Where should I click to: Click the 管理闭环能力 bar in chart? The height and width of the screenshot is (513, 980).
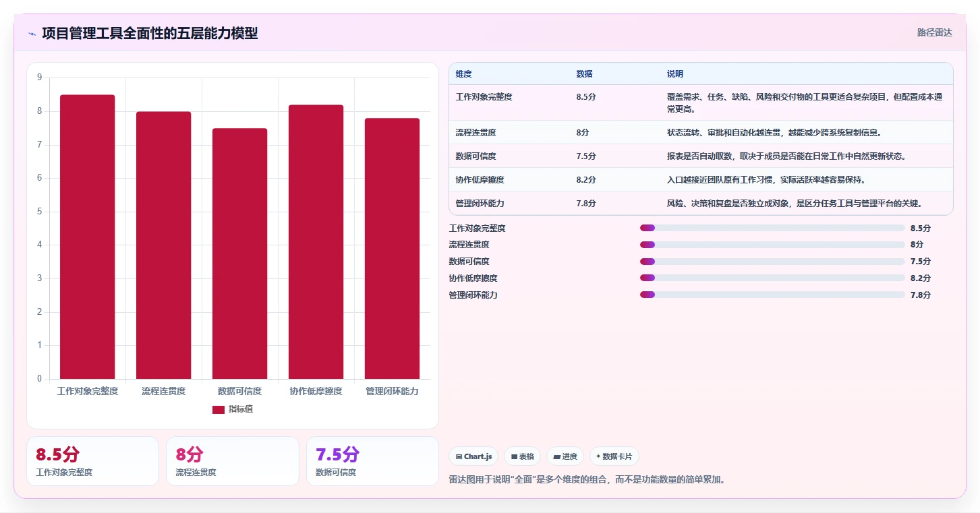coord(392,249)
